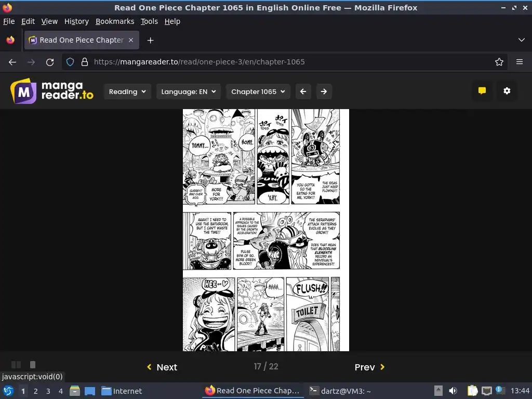The height and width of the screenshot is (399, 532).
Task: Open tracking protection shield icon
Action: point(70,62)
